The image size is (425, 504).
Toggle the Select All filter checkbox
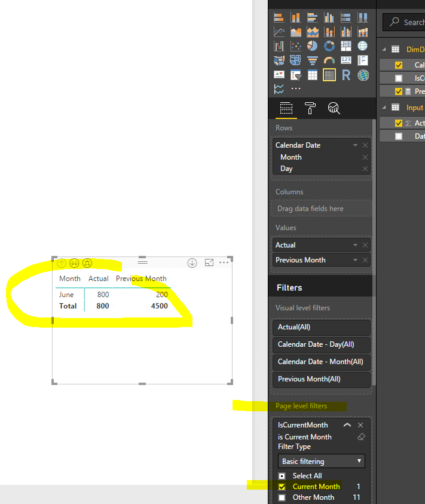(282, 476)
